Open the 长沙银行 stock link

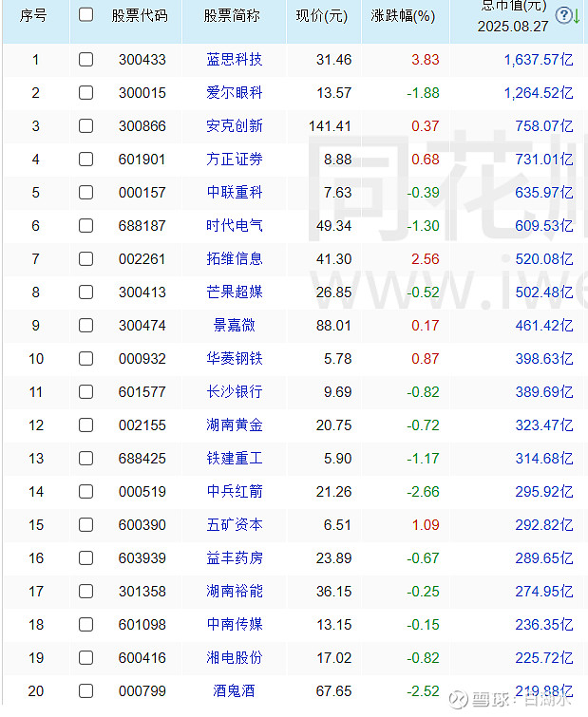point(234,392)
